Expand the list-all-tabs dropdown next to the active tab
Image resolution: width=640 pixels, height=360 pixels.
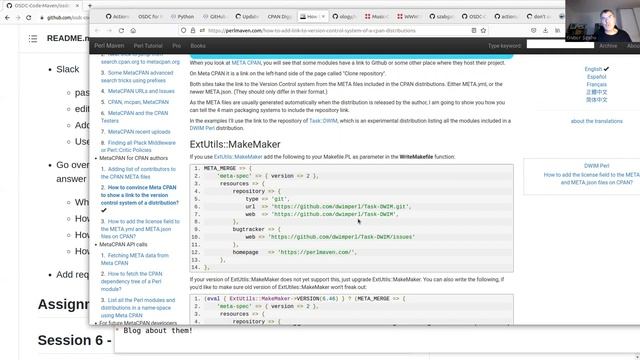point(323,17)
